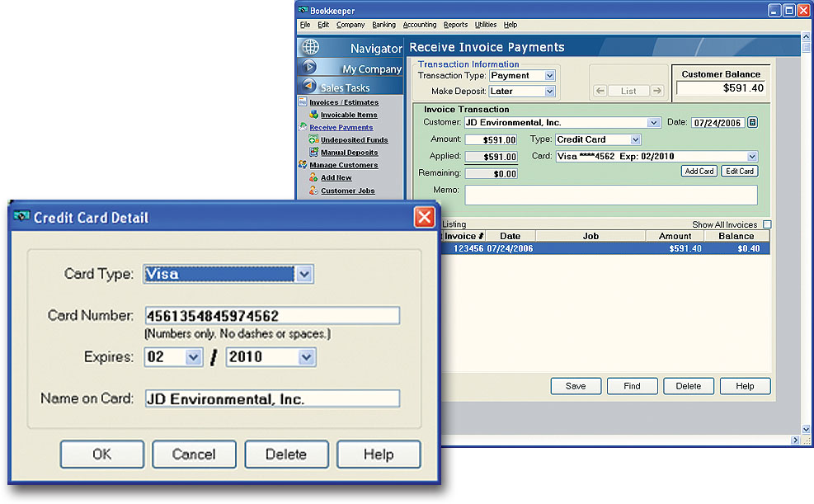Expand the Customer dropdown in Invoice Transaction
The height and width of the screenshot is (504, 814).
(653, 123)
